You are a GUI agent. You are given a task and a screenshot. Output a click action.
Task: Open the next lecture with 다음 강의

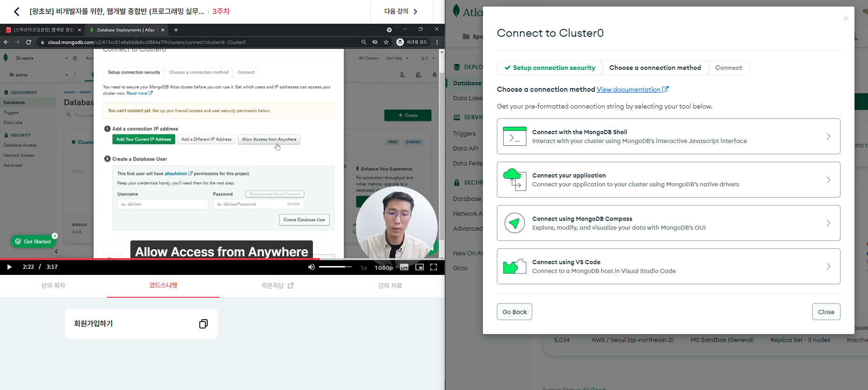401,12
